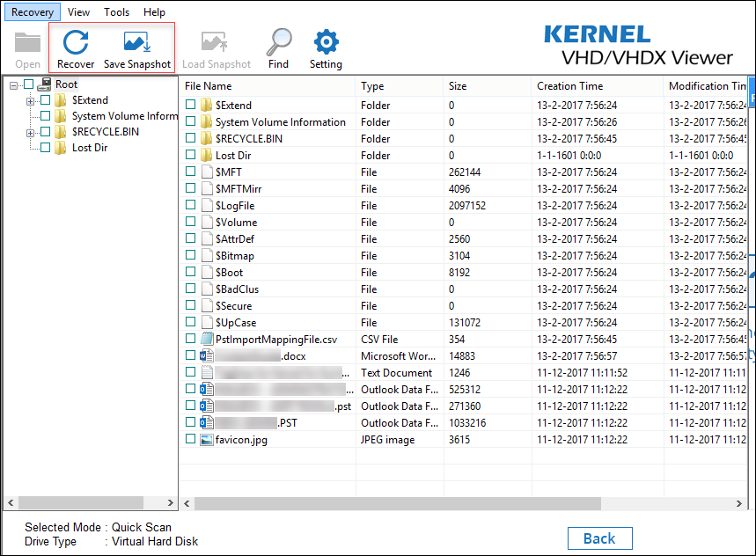
Task: Sort by Modification Time column header
Action: 706,86
